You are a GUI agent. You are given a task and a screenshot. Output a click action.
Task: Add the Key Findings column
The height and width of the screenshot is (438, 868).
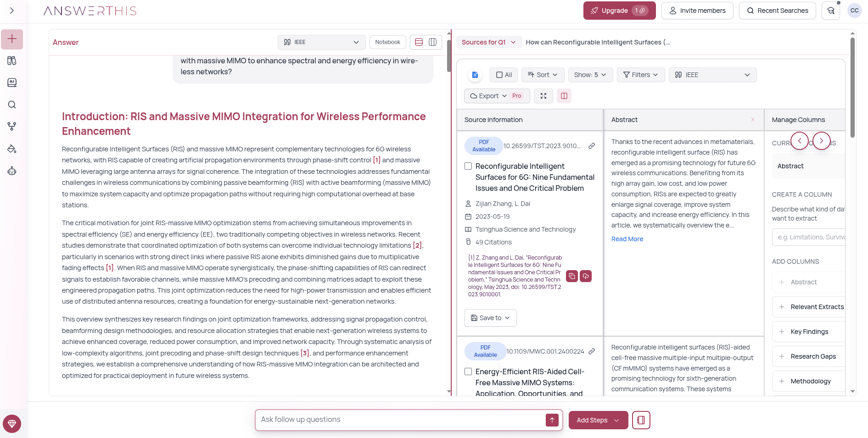coord(809,332)
